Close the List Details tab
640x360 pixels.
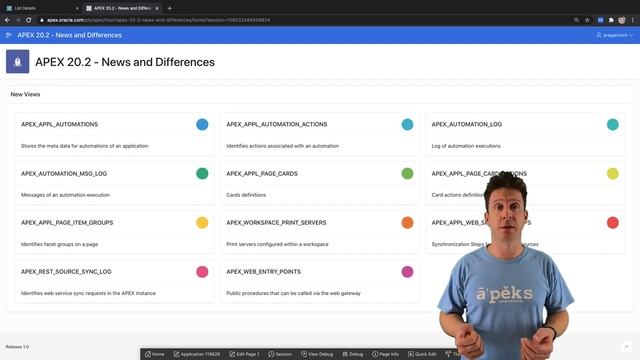77,8
